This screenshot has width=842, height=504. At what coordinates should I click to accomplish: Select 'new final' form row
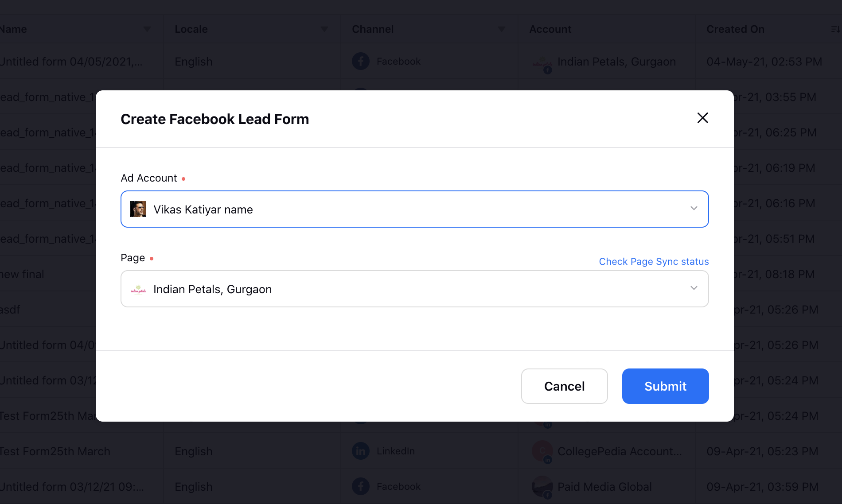(x=22, y=274)
